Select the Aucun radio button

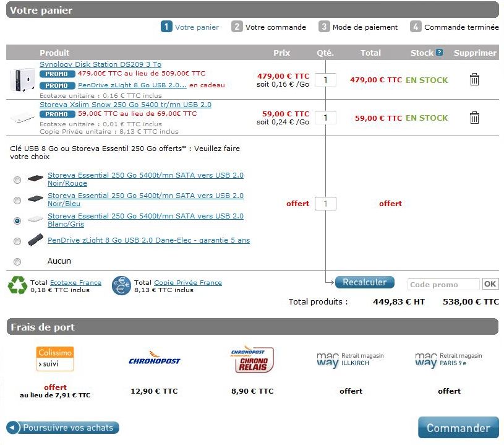tap(17, 262)
